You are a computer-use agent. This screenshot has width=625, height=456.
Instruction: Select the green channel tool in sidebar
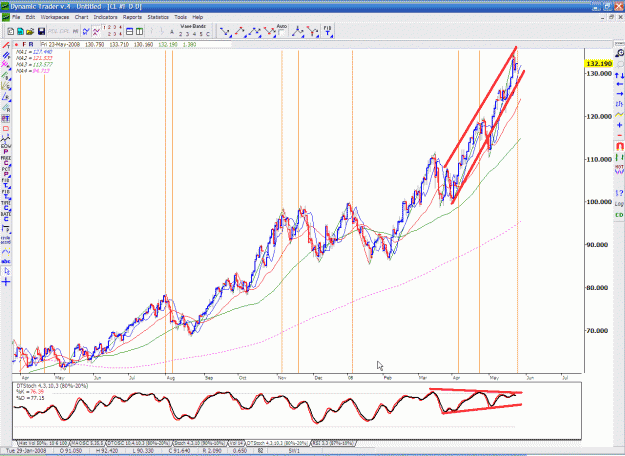pyautogui.click(x=6, y=75)
